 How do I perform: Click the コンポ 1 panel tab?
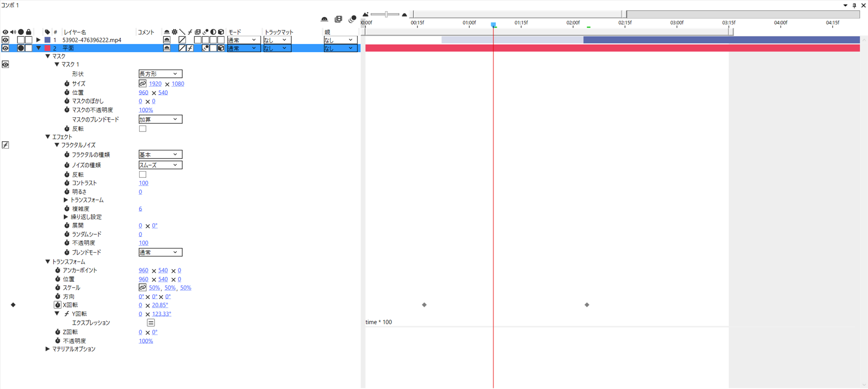tap(10, 5)
